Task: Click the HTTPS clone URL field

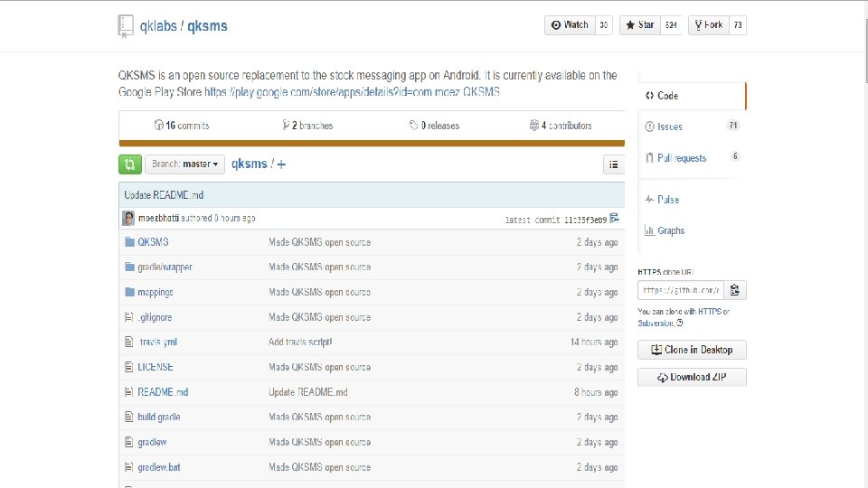Action: point(681,290)
